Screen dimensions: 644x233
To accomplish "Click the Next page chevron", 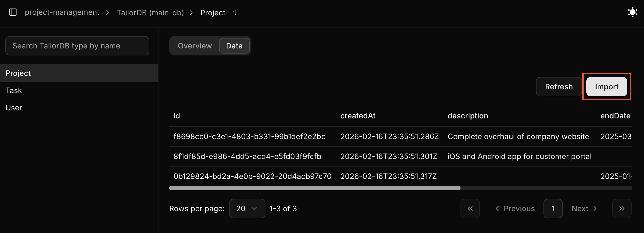I will [584, 208].
